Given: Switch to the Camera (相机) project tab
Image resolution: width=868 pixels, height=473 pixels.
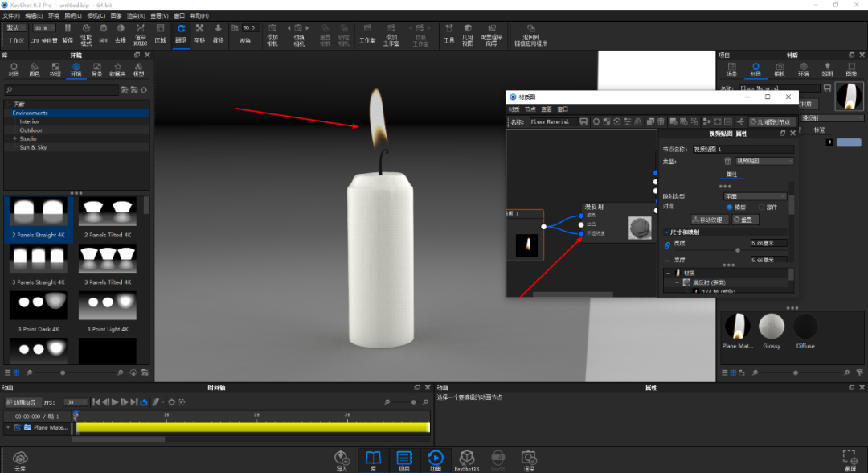Looking at the screenshot, I should coord(780,69).
